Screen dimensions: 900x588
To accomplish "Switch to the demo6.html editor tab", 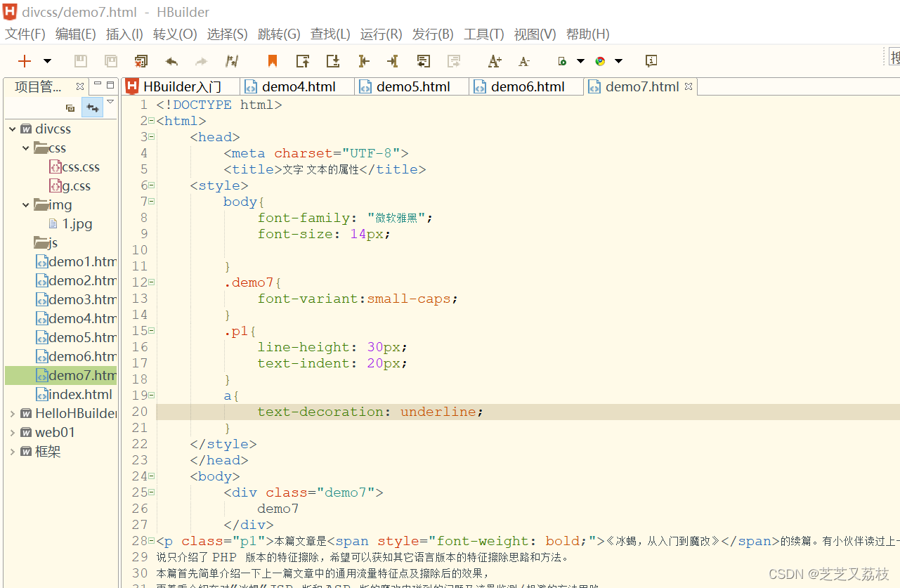I will pos(527,86).
